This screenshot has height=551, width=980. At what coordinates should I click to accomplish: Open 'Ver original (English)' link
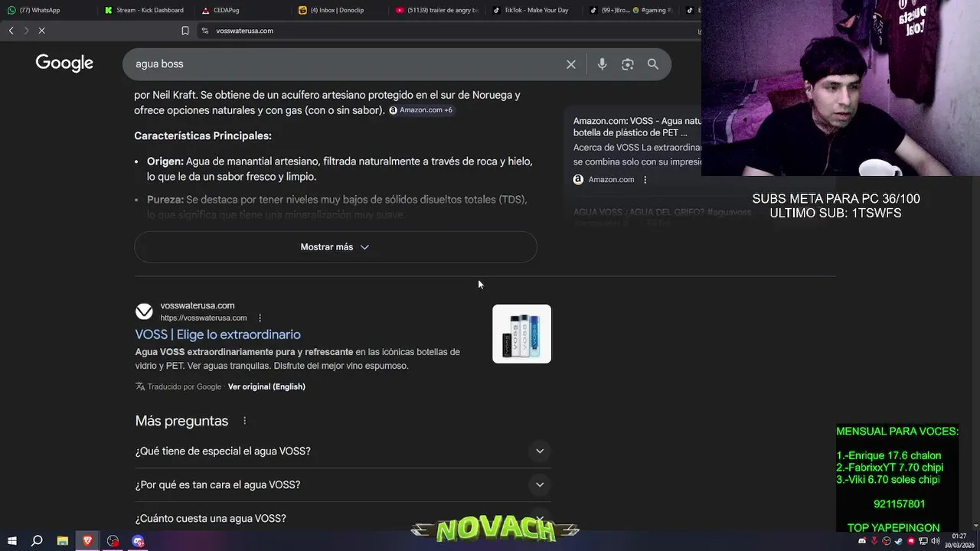[x=266, y=387]
